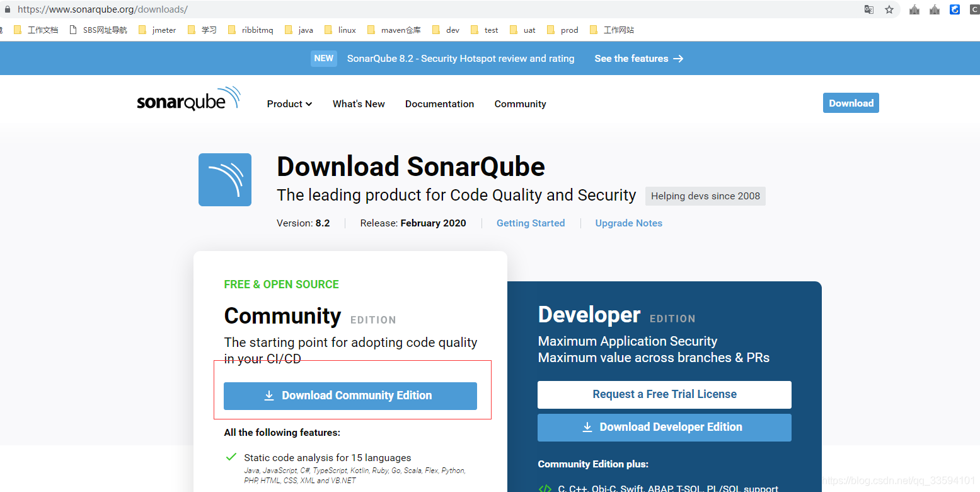Click Request a Free Trial License
Image resolution: width=980 pixels, height=492 pixels.
(664, 394)
